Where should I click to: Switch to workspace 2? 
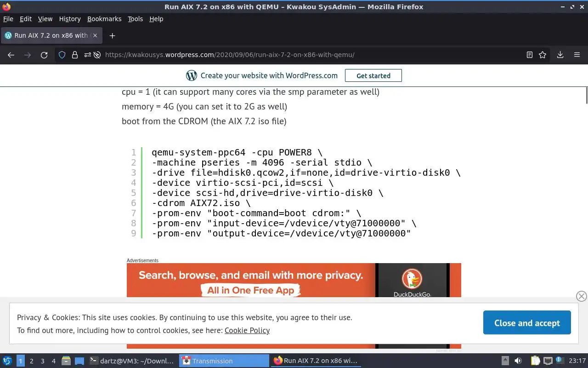31,361
